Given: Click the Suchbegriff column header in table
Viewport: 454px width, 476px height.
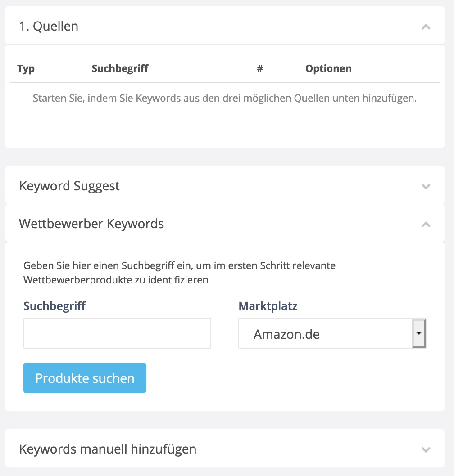Looking at the screenshot, I should tap(120, 68).
